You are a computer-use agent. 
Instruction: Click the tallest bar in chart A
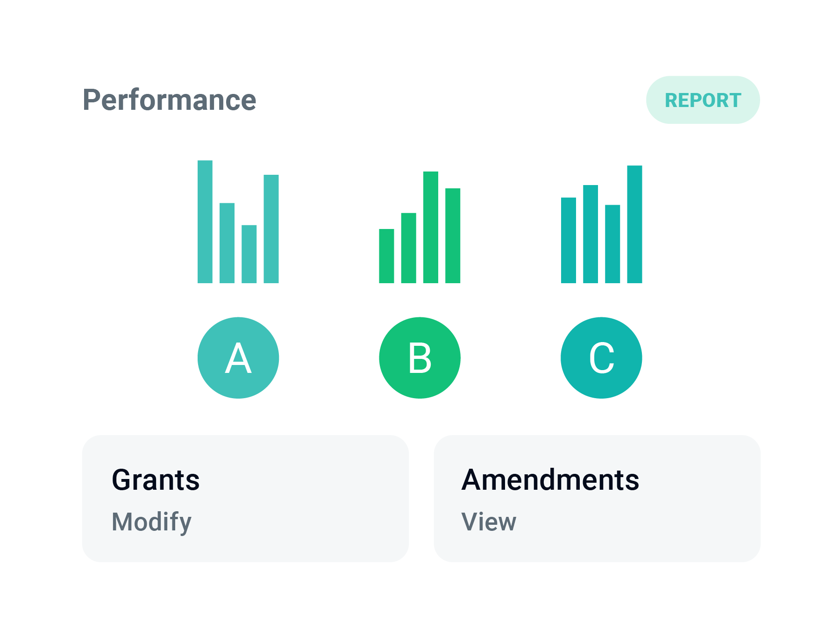[205, 222]
